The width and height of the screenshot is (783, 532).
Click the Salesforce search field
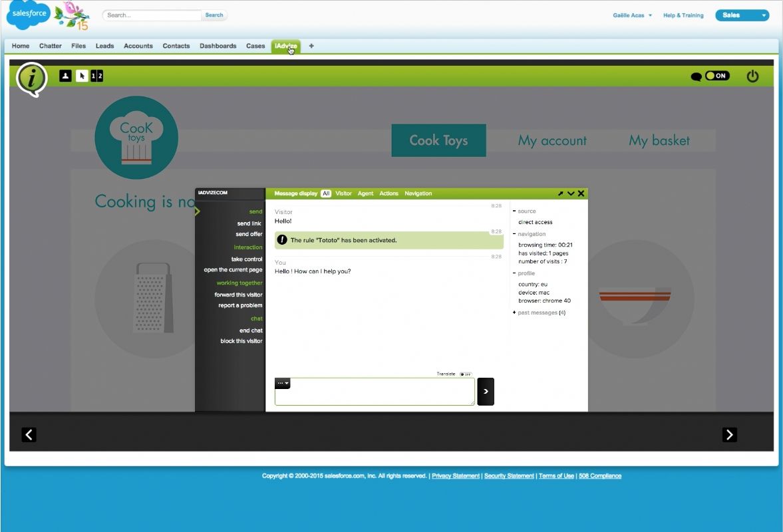click(152, 15)
